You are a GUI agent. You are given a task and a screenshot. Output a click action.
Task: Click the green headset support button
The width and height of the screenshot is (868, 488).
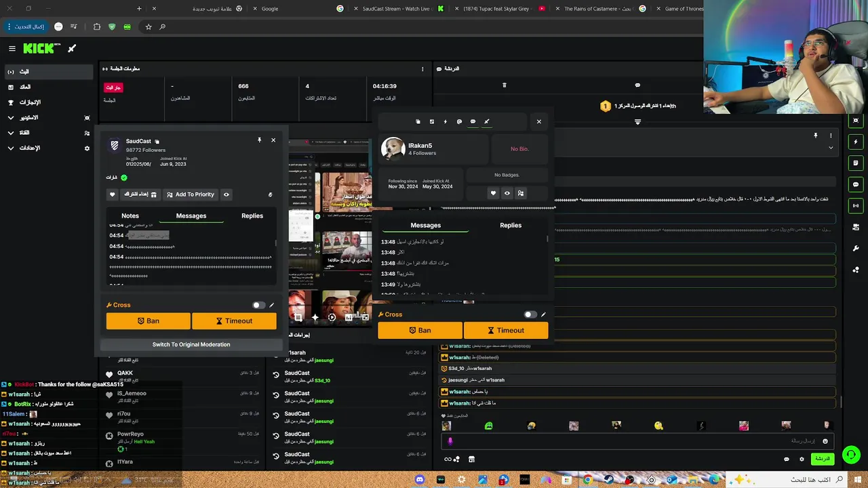[850, 454]
